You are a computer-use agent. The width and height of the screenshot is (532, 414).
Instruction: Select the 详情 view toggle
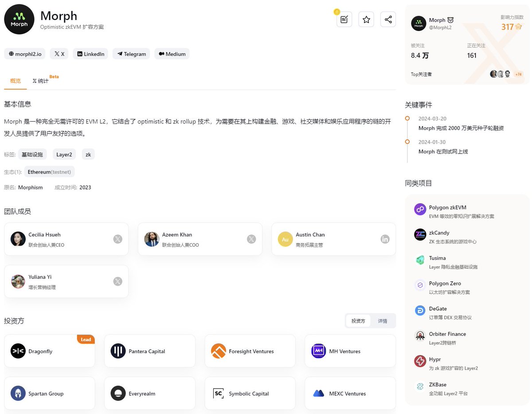point(382,321)
